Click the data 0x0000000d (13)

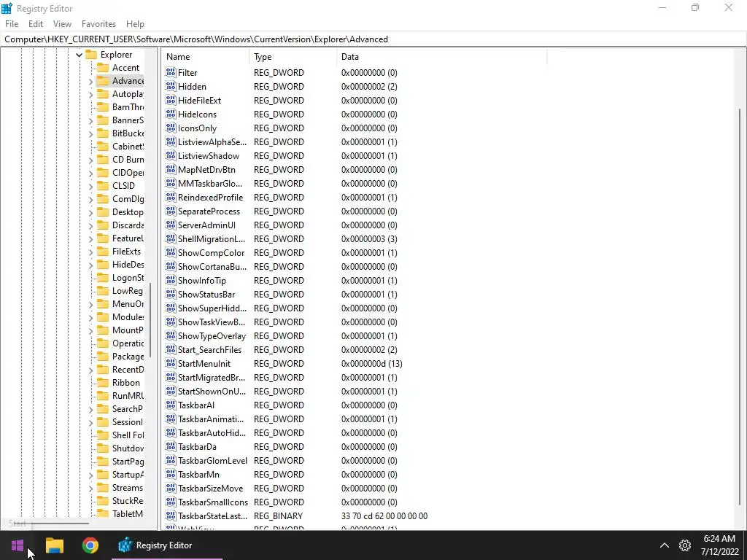(371, 364)
